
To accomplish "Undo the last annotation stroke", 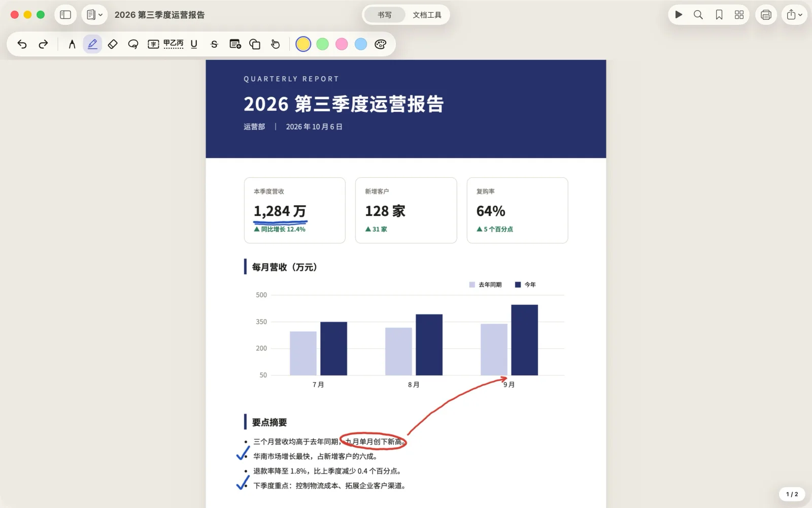I will coord(22,44).
